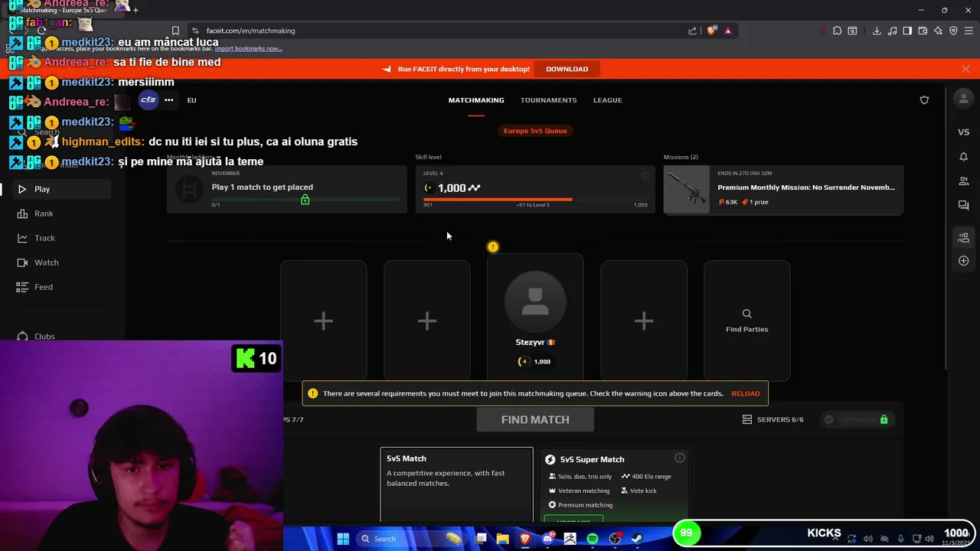Toggle the browser sidebar panel icon
Viewport: 980px width, 551px height.
click(x=907, y=31)
